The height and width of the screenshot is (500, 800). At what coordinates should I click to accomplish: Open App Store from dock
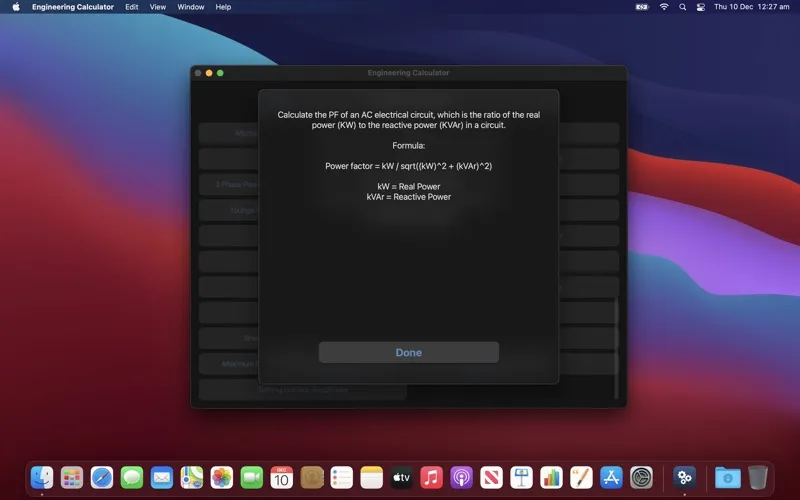click(612, 477)
